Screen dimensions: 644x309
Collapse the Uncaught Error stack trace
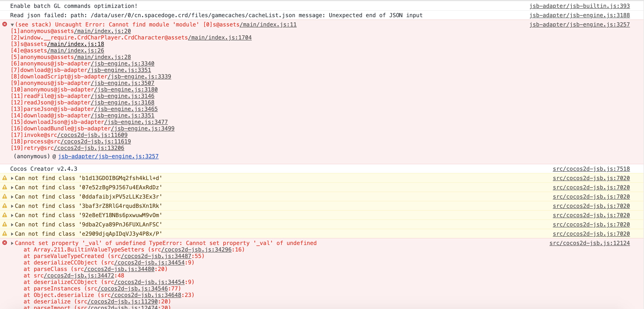click(x=12, y=25)
